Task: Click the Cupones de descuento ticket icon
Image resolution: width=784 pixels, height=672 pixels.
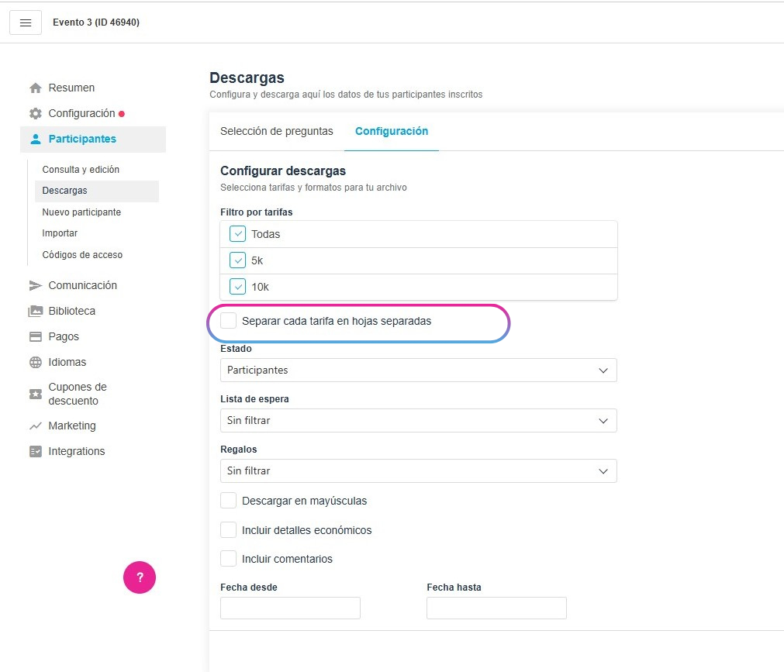Action: tap(35, 394)
